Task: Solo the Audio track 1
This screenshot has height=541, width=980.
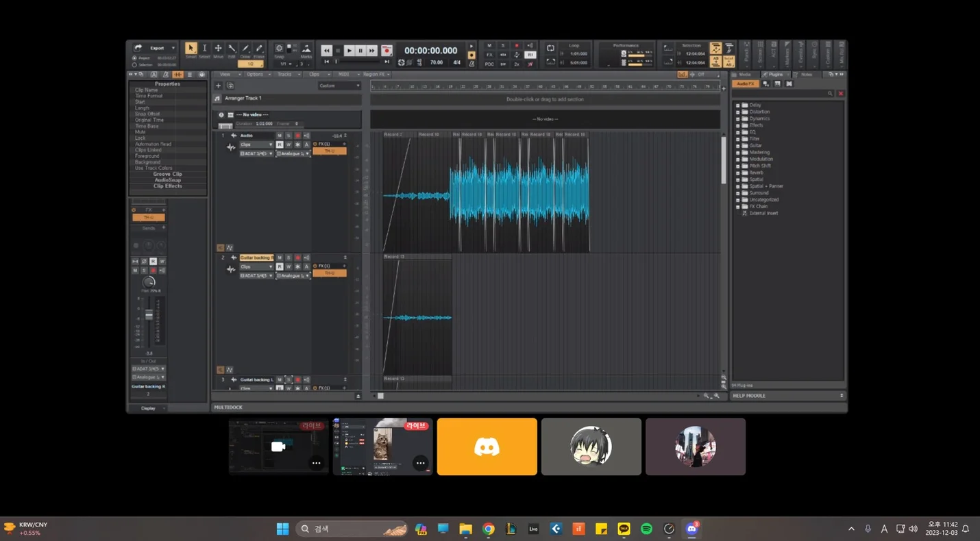Action: [289, 136]
